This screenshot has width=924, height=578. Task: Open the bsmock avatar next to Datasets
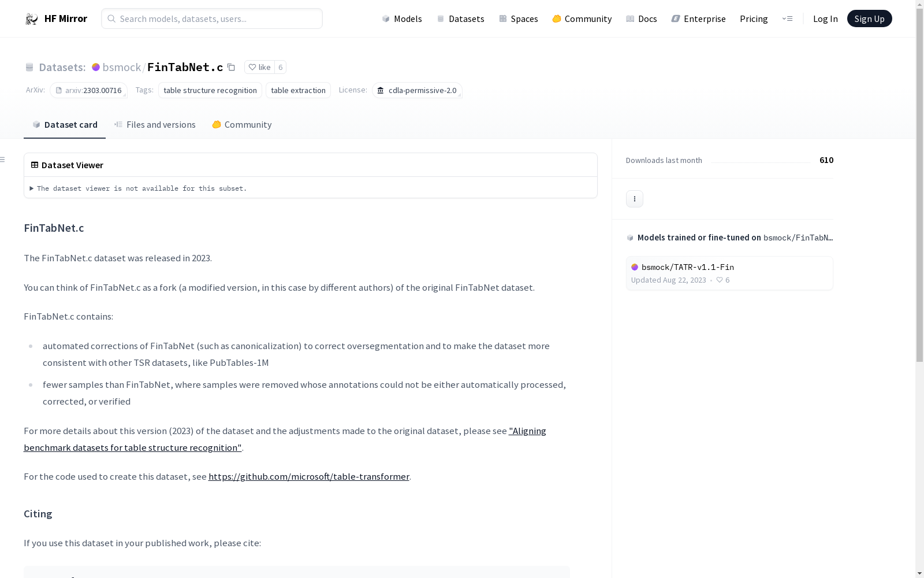tap(96, 67)
